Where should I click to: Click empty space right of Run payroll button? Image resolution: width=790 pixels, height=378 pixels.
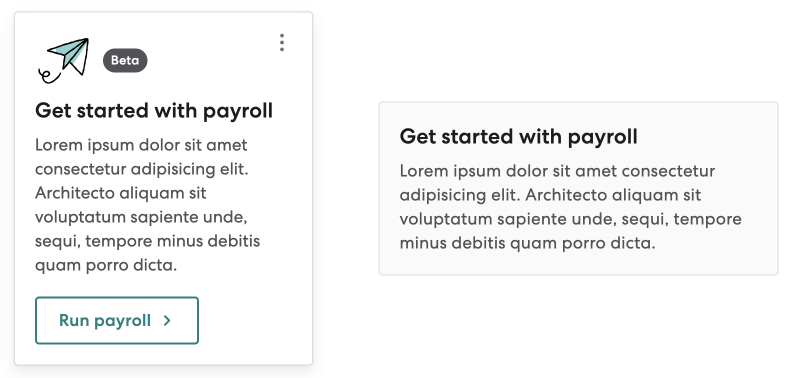coord(254,321)
